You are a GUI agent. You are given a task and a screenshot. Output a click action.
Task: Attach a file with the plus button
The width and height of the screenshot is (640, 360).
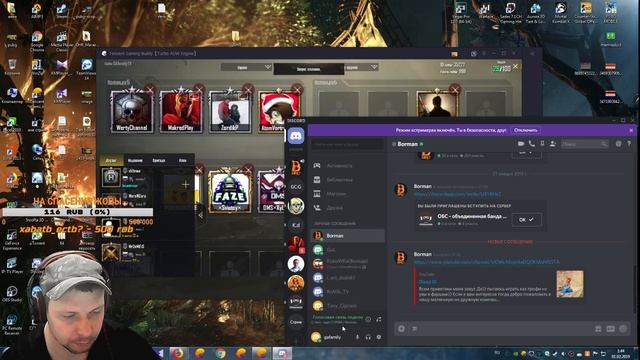(402, 329)
